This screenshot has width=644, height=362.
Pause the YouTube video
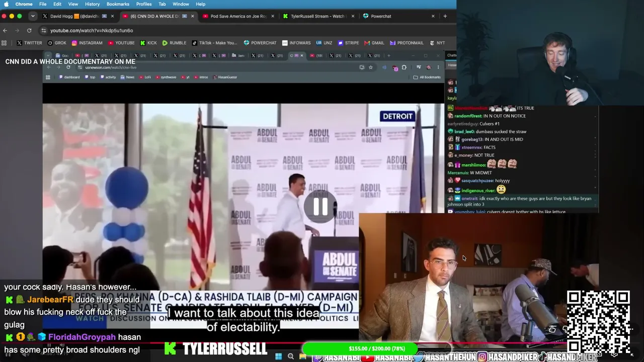320,206
